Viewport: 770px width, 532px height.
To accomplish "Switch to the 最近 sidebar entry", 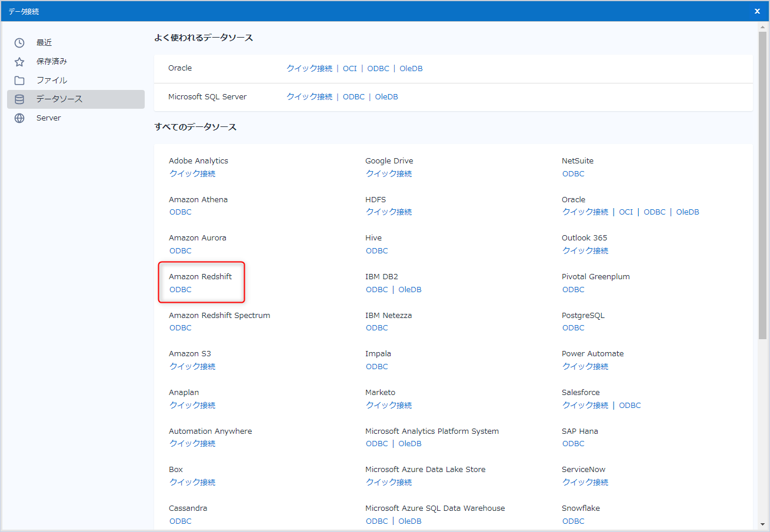I will pos(43,42).
